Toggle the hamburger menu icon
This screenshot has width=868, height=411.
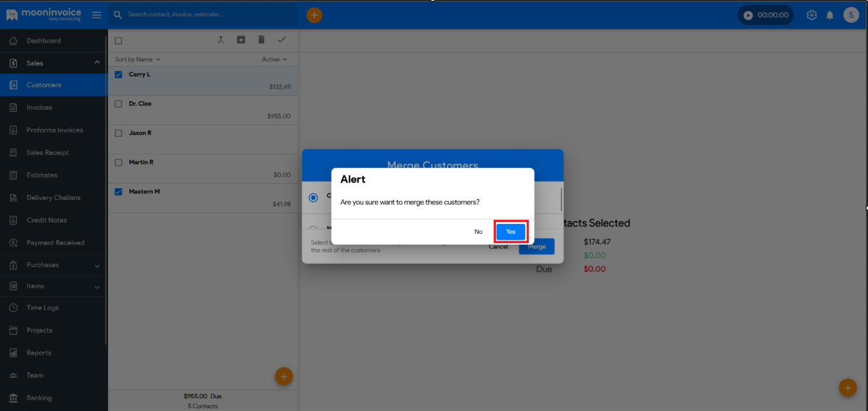coord(97,15)
